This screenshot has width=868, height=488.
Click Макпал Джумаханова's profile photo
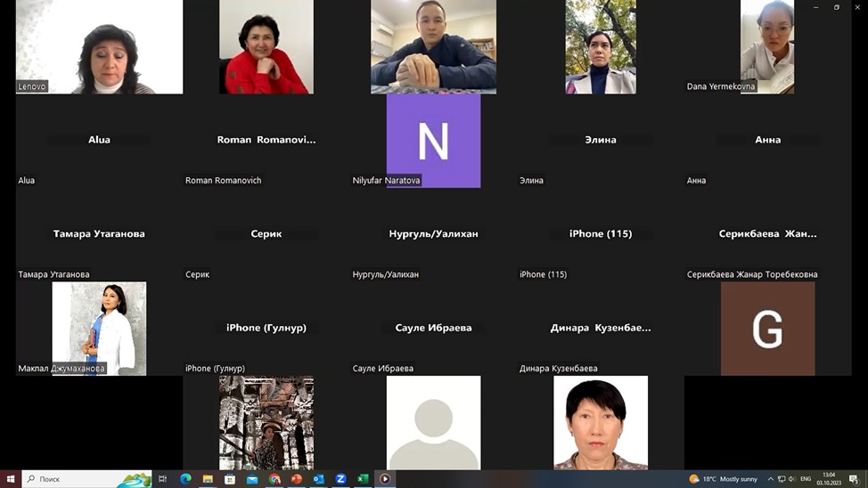[x=99, y=329]
